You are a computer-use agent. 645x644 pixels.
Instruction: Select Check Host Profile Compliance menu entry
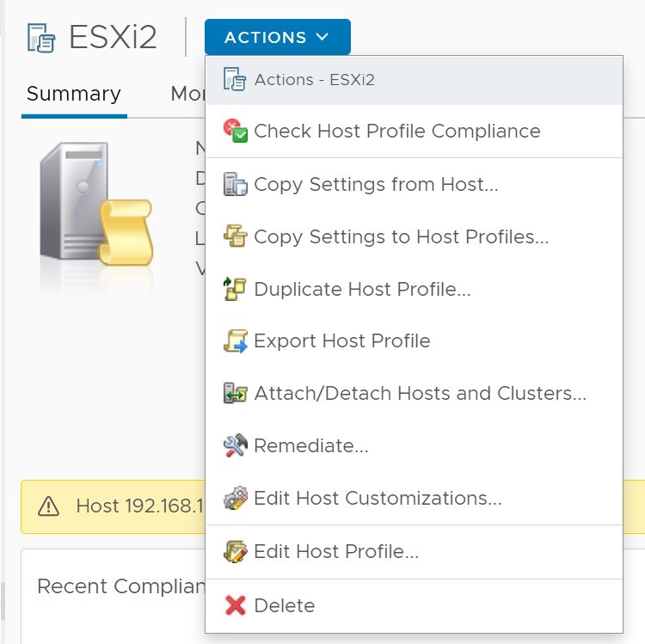[x=396, y=132]
